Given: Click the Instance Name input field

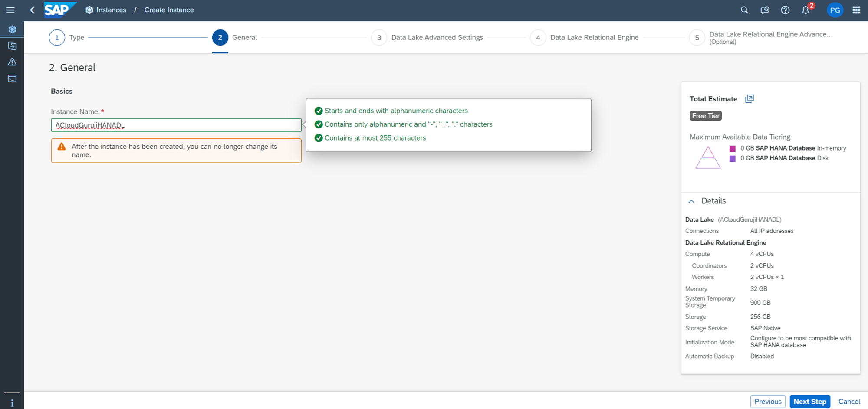Looking at the screenshot, I should (x=176, y=125).
